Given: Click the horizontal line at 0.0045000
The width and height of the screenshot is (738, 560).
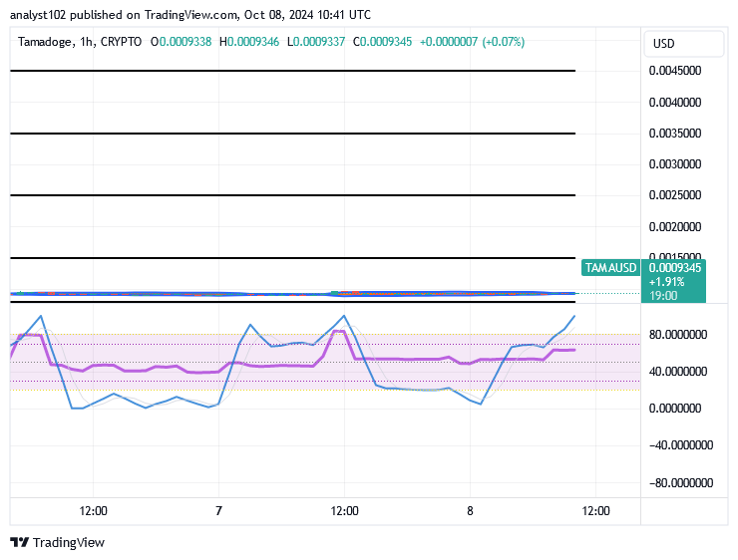Looking at the screenshot, I should (x=293, y=71).
